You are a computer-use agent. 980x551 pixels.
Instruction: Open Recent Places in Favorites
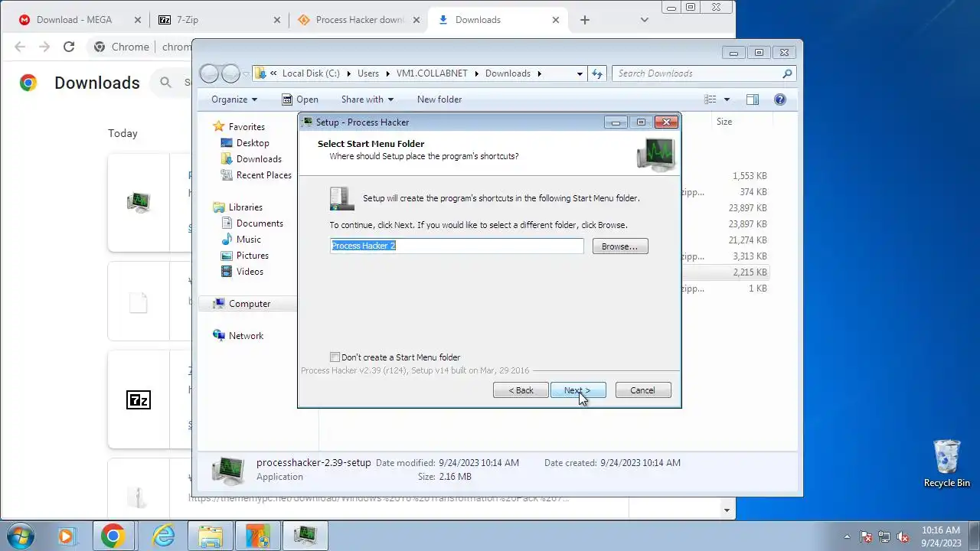tap(263, 175)
